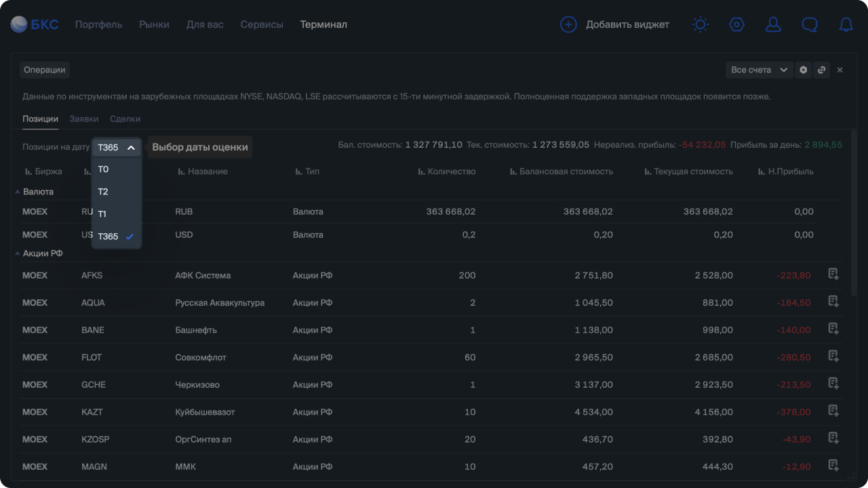The image size is (868, 488).
Task: Click the ОргСинтез ап name cell
Action: pos(203,439)
